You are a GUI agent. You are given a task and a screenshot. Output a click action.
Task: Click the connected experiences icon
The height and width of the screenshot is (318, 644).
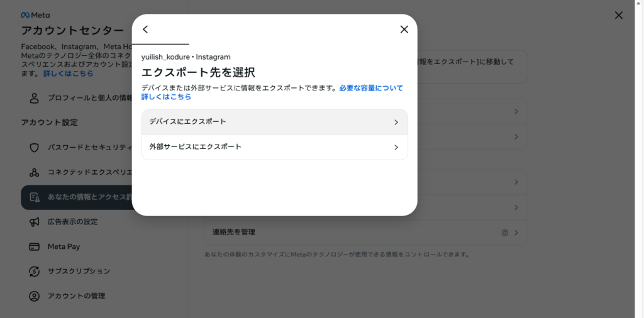tap(35, 172)
